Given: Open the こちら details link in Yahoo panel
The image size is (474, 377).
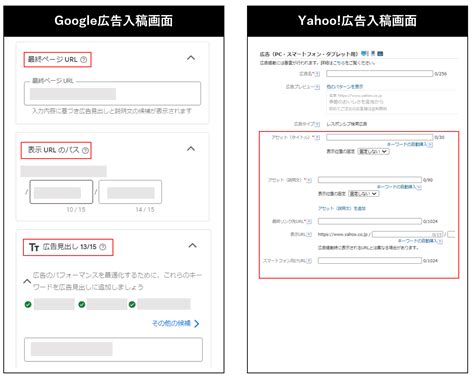Looking at the screenshot, I should tap(340, 63).
